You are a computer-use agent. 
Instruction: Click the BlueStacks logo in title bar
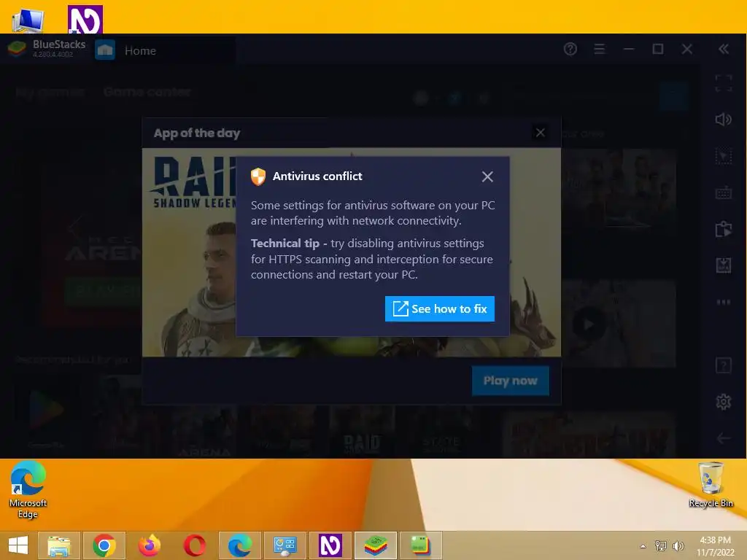tap(17, 49)
